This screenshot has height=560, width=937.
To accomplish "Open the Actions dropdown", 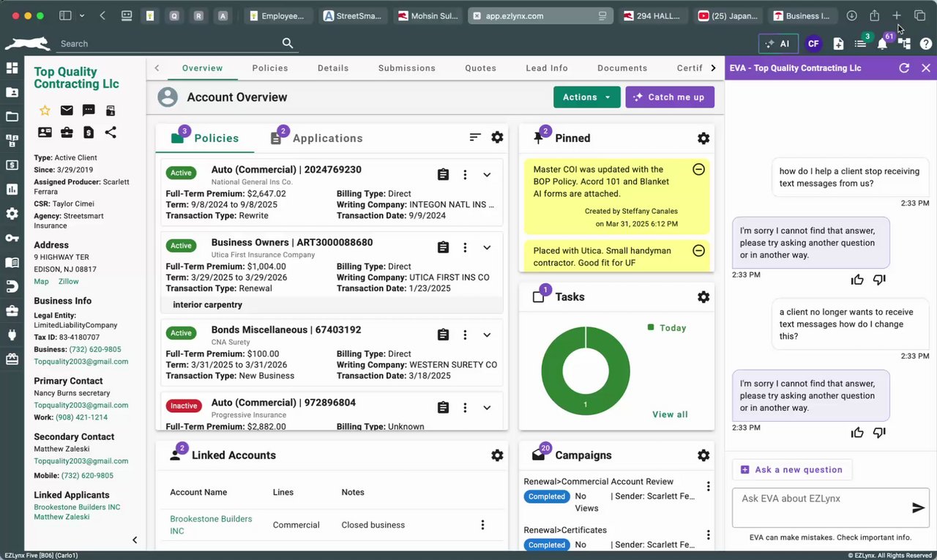I will [x=586, y=97].
